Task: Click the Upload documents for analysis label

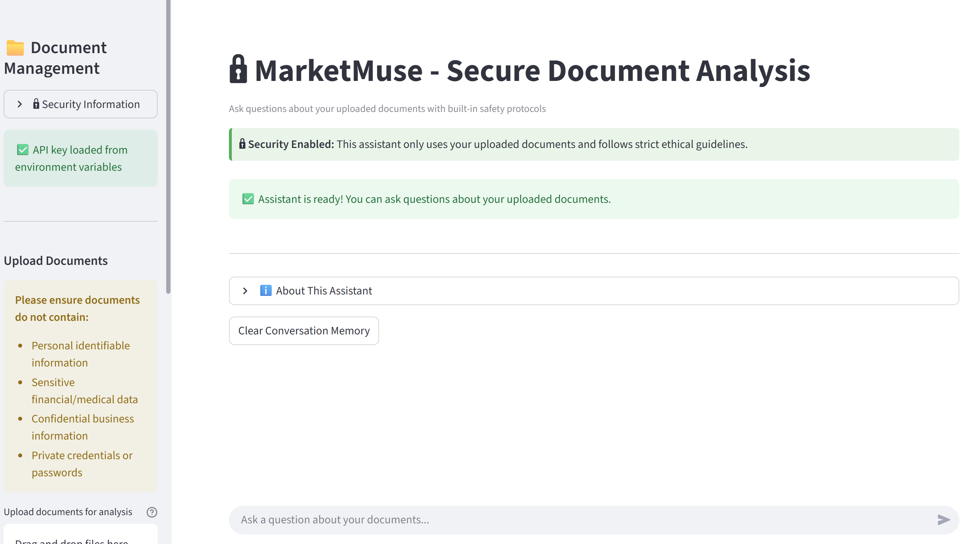Action: coord(68,512)
